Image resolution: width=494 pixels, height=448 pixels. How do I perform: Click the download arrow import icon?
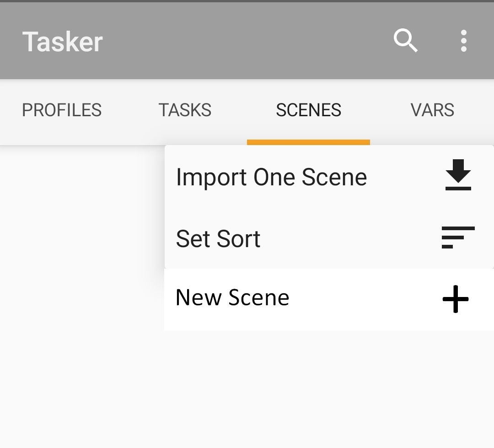pos(458,175)
